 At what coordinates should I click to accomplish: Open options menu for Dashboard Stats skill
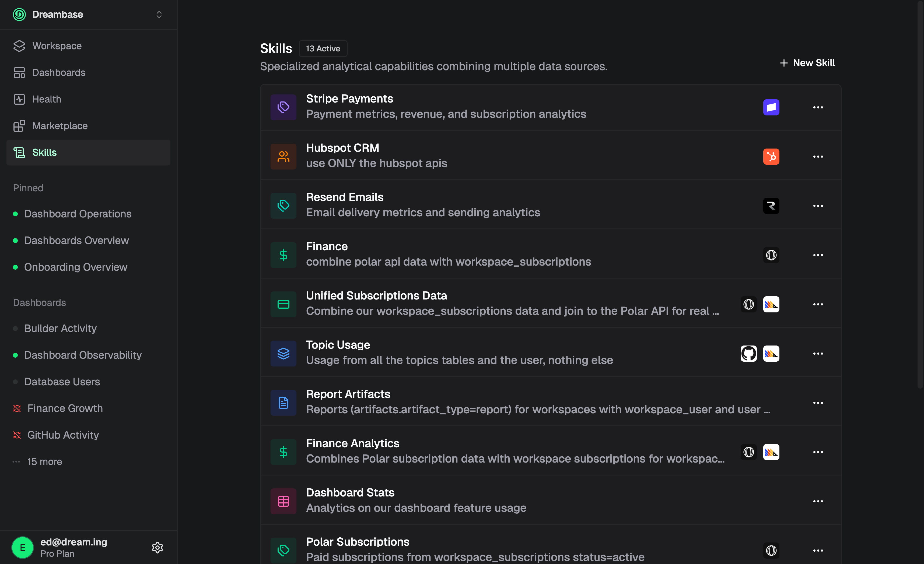click(818, 501)
